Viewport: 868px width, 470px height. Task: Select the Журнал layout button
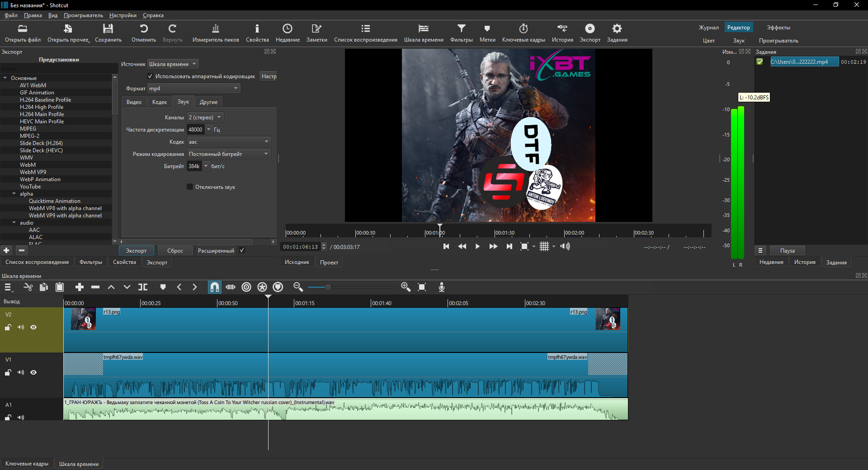click(708, 28)
